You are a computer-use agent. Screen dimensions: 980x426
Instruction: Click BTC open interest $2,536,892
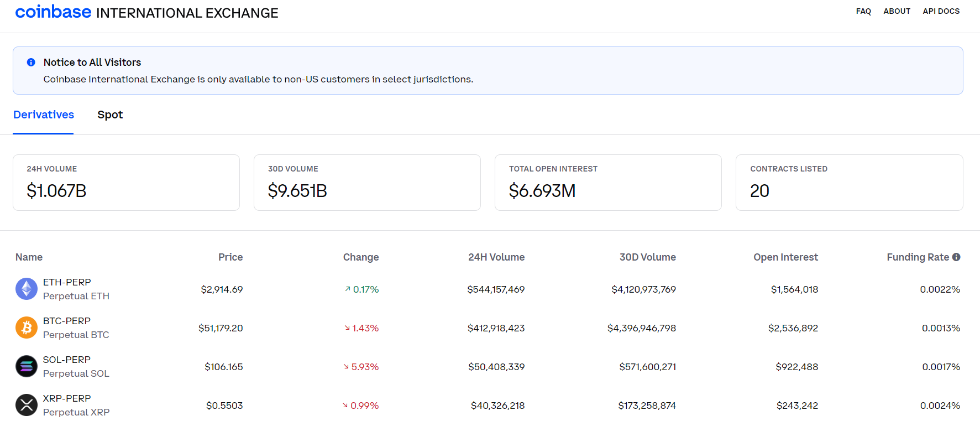point(793,328)
